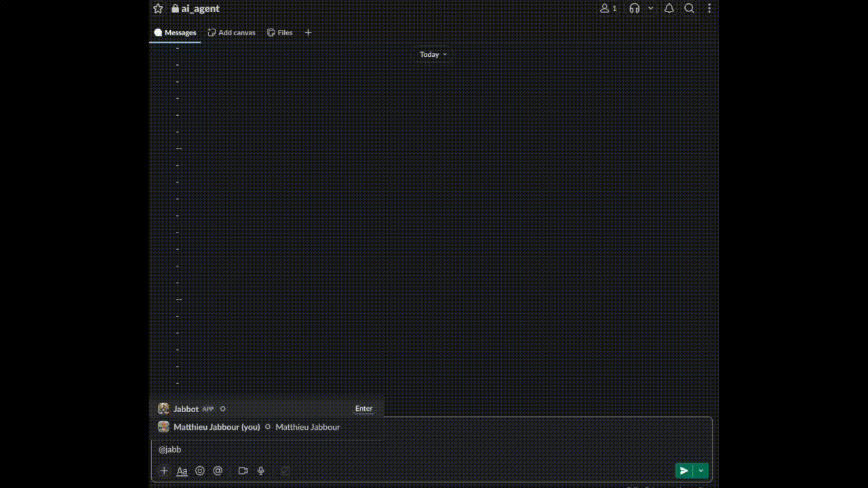This screenshot has width=868, height=488.
Task: Click the @jabb message input field
Action: pyautogui.click(x=339, y=449)
